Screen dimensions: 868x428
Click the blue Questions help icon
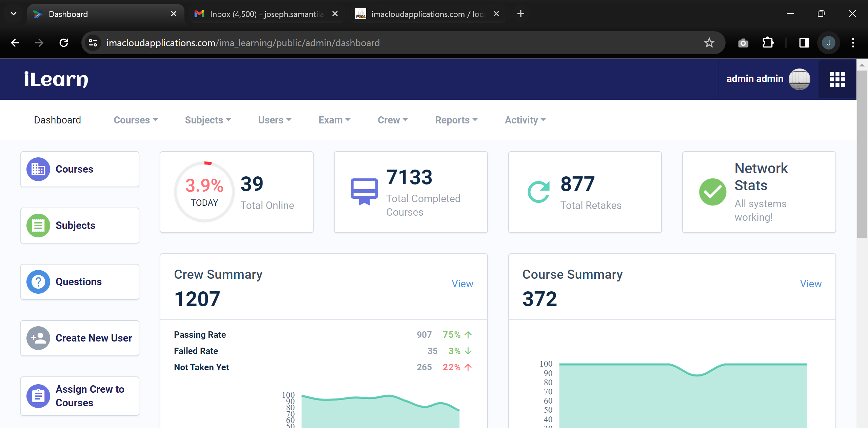point(38,281)
